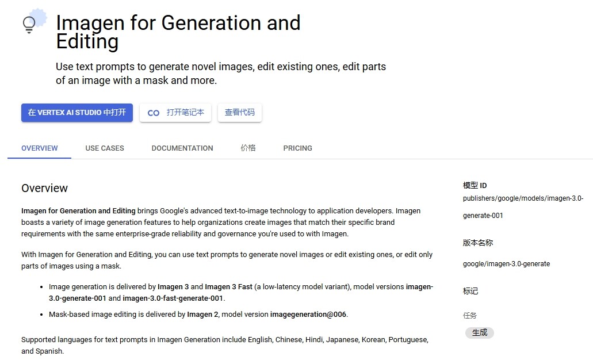The image size is (593, 364).
Task: Click the google/imagen-3.0-generate version name
Action: pos(506,264)
